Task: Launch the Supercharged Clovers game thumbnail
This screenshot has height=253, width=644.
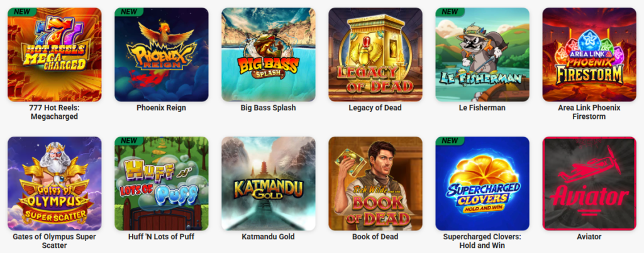Action: 482,184
